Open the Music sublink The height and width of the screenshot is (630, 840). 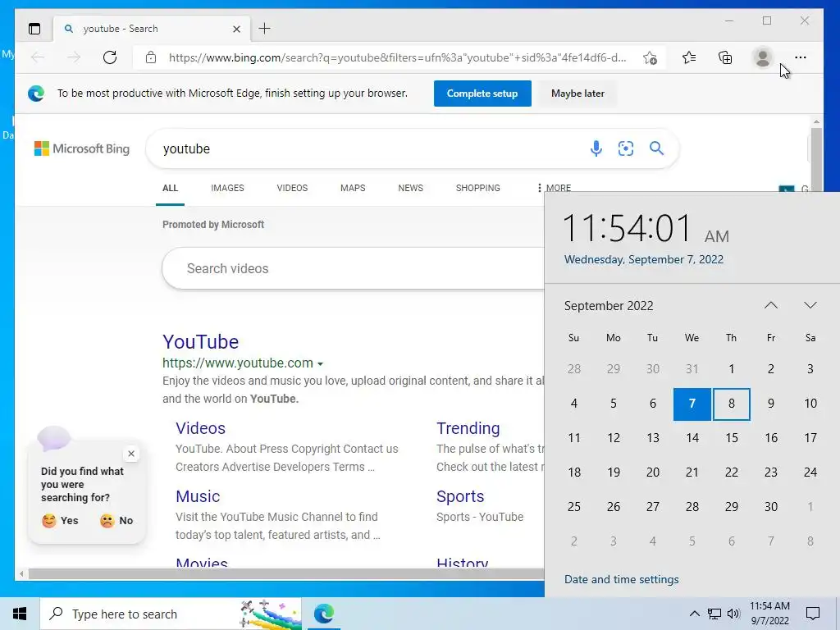(198, 496)
